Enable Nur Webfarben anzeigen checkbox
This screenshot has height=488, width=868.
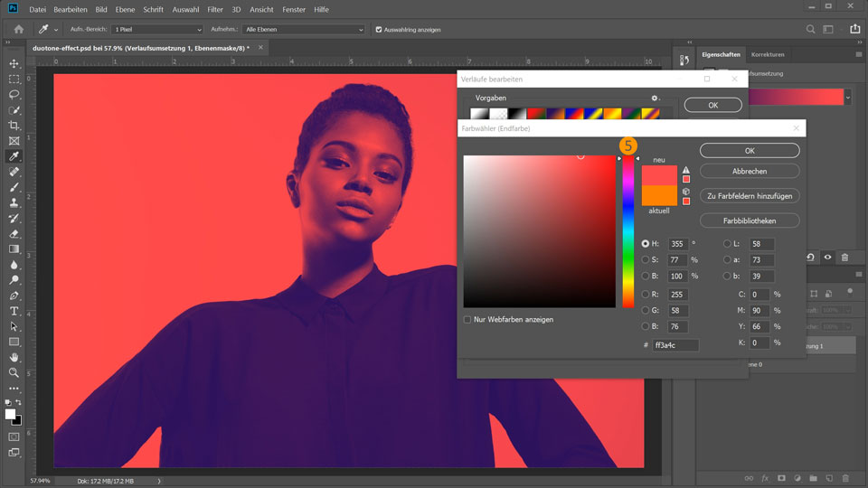[x=467, y=320]
